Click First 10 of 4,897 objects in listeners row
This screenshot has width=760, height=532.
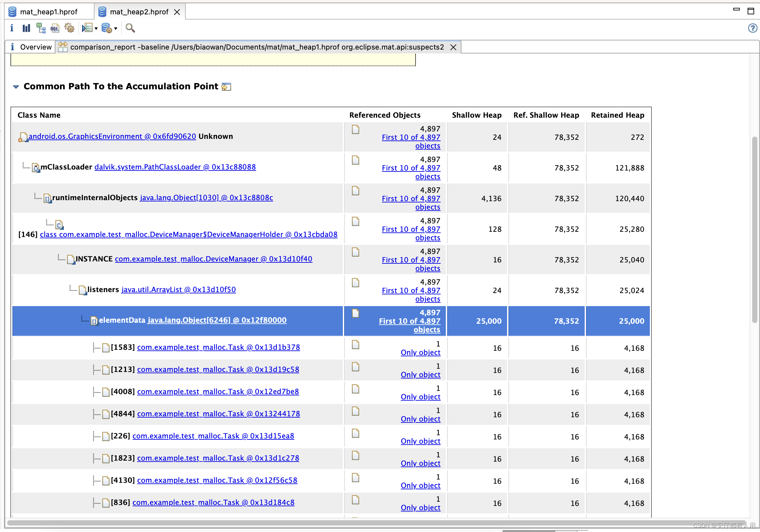coord(411,295)
